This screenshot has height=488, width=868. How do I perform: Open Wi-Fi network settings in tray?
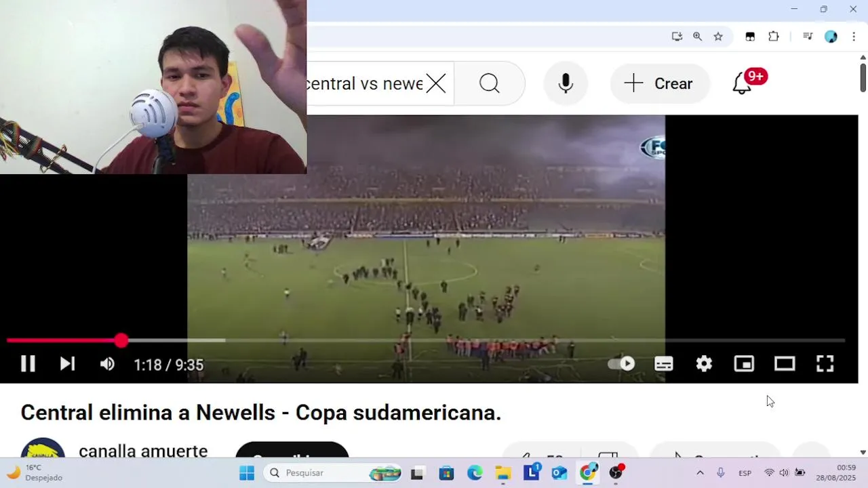pyautogui.click(x=769, y=472)
